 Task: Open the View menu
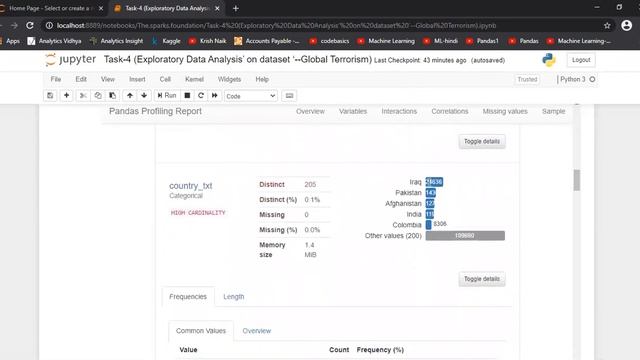click(x=108, y=79)
